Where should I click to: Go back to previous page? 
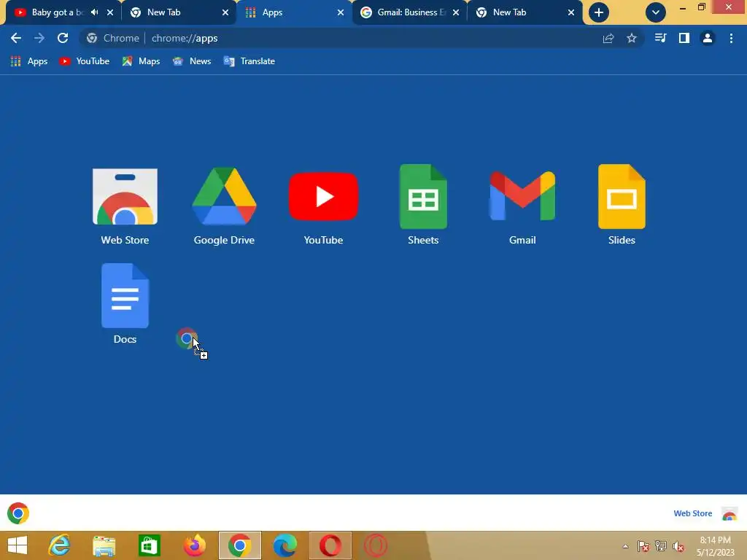[x=16, y=38]
